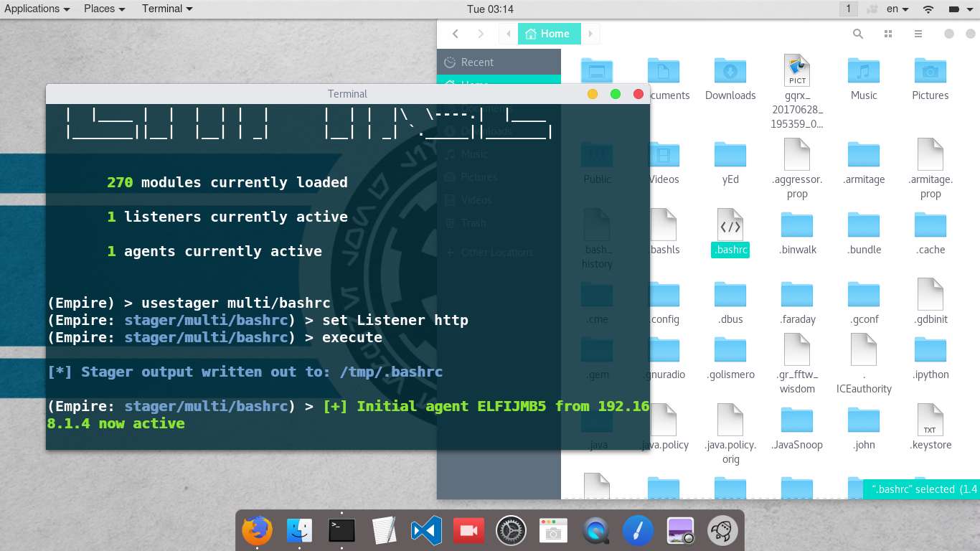Image resolution: width=980 pixels, height=551 pixels.
Task: Open the .faraday folder
Action: point(797,294)
